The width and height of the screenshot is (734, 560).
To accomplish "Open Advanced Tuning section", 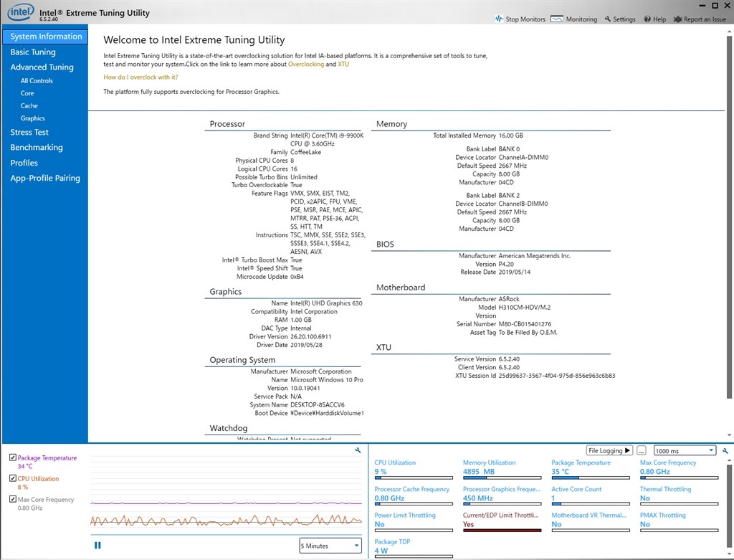I will 42,67.
